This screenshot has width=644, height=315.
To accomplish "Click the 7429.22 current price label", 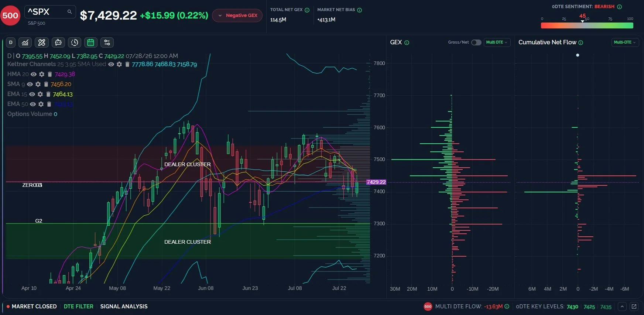I will pos(376,182).
